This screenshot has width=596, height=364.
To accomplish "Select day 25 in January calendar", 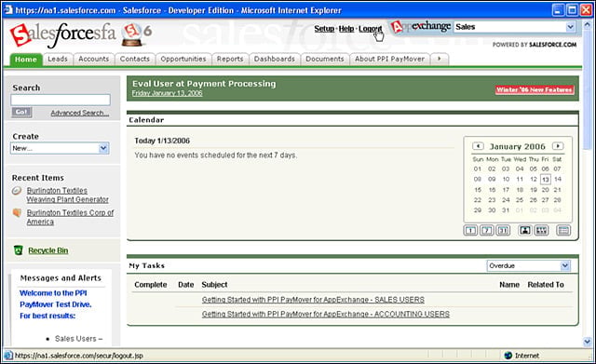I will click(520, 200).
